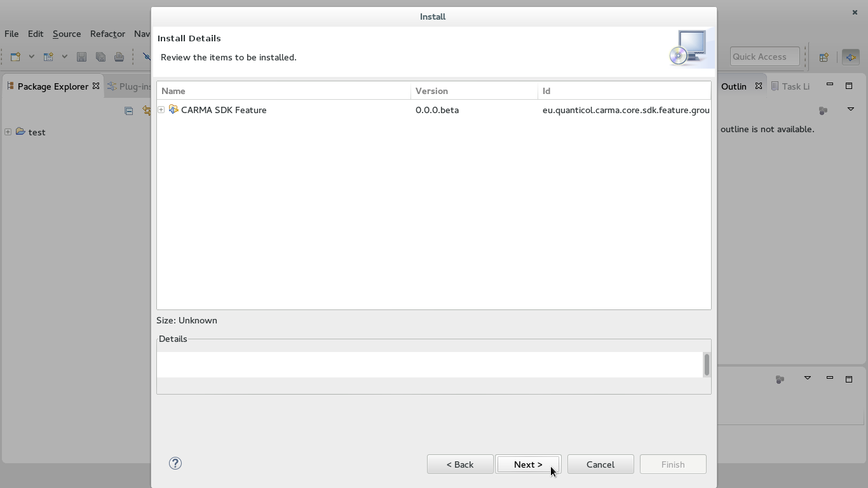Close the Outline tab
The width and height of the screenshot is (868, 488).
pos(759,86)
